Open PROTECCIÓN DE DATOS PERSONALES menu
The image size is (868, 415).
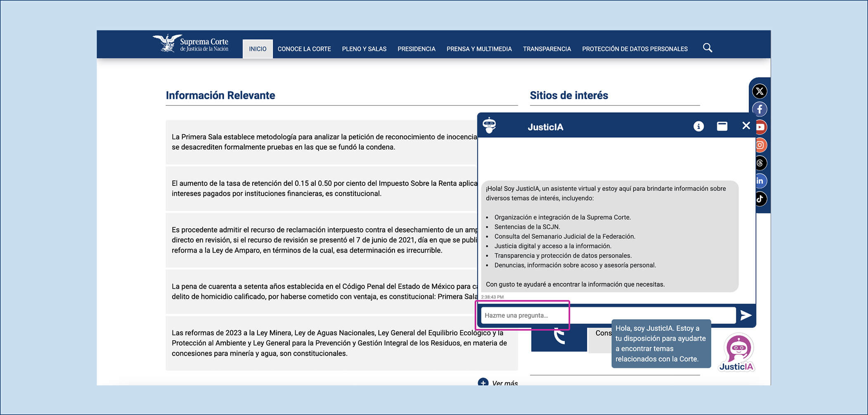635,49
